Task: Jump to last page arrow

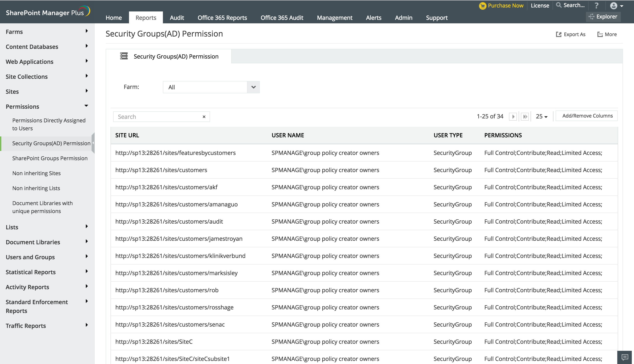Action: tap(525, 116)
